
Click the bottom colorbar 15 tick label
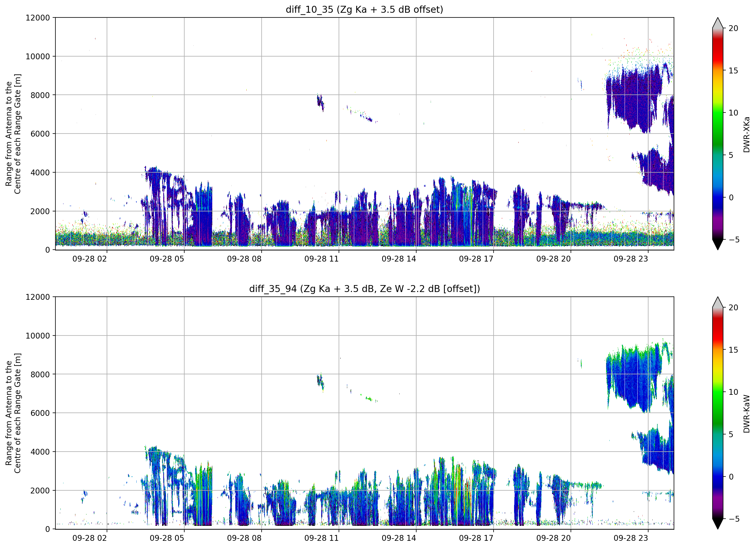tap(733, 350)
